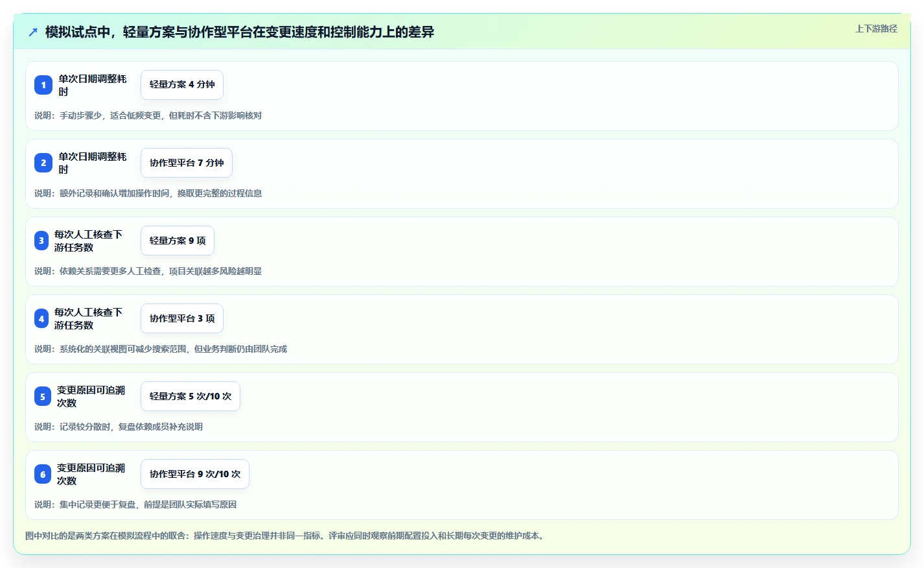Select the number 3 badge
The image size is (924, 568).
[41, 241]
